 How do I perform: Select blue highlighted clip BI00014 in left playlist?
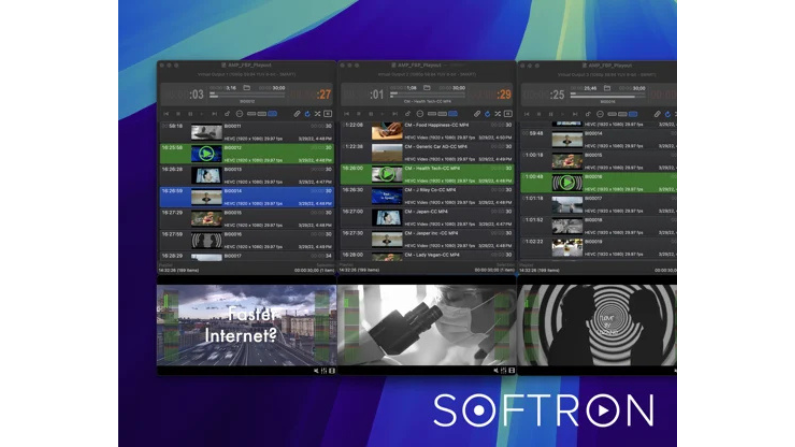(x=247, y=197)
